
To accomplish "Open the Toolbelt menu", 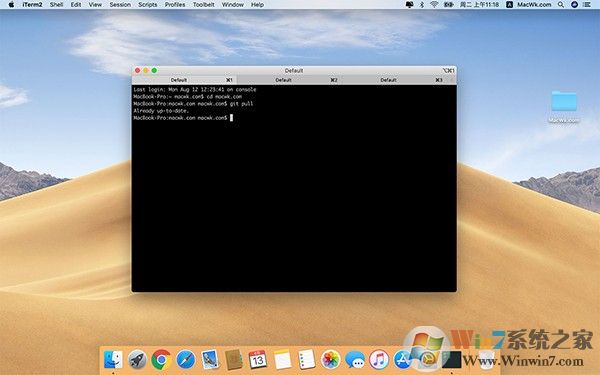I will point(204,5).
